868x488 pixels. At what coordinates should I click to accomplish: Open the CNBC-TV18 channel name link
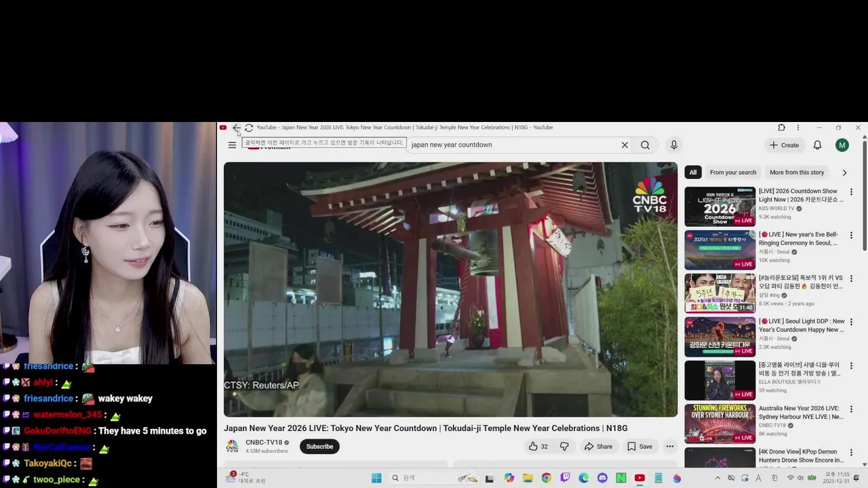click(x=264, y=443)
